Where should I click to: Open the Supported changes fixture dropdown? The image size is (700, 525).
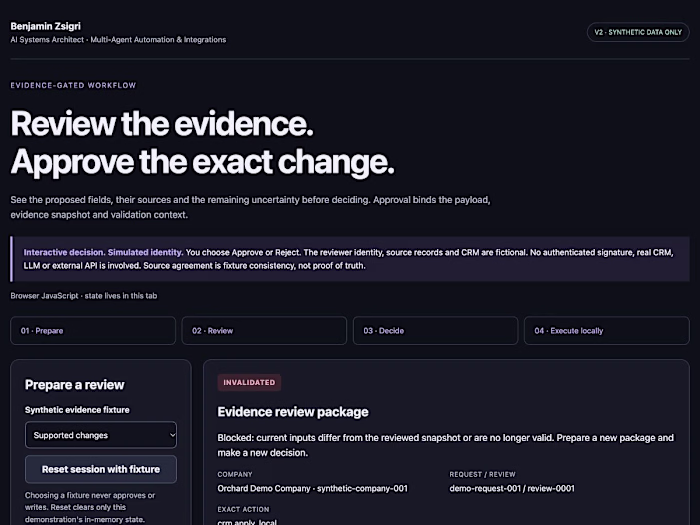101,435
